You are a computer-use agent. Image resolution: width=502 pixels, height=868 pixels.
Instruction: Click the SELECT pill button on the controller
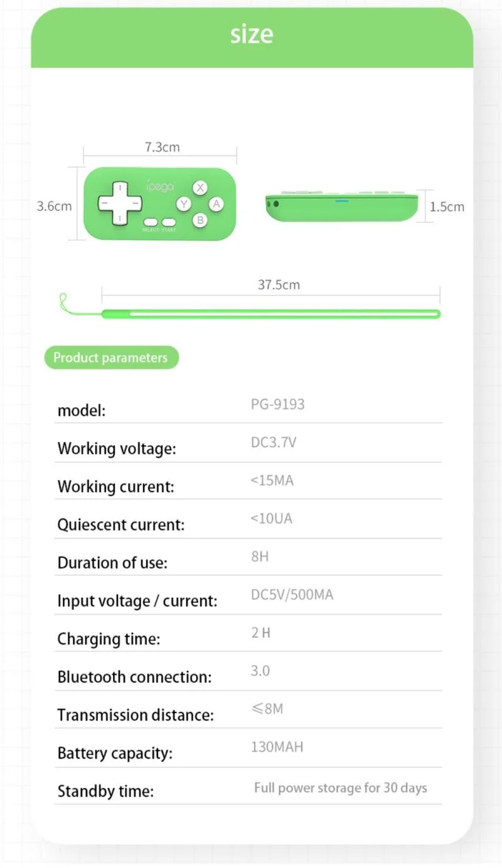(x=151, y=221)
